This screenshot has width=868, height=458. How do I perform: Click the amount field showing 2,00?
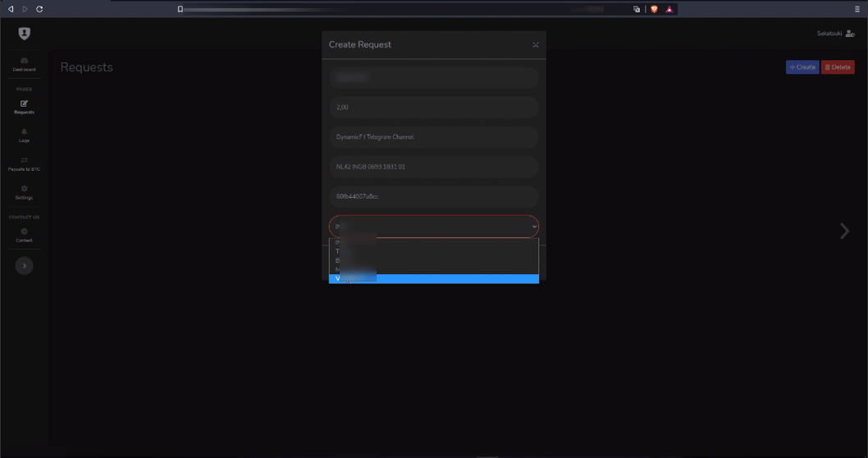click(x=433, y=108)
